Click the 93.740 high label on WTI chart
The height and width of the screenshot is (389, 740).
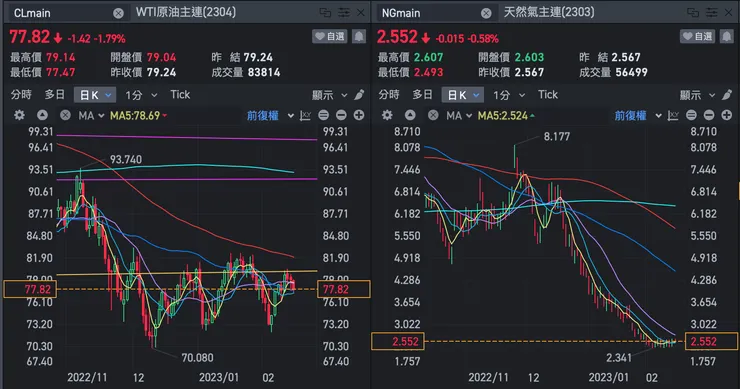tap(126, 160)
